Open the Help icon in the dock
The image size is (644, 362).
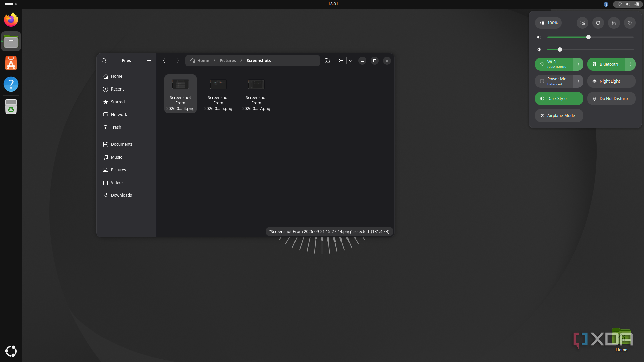pos(11,84)
